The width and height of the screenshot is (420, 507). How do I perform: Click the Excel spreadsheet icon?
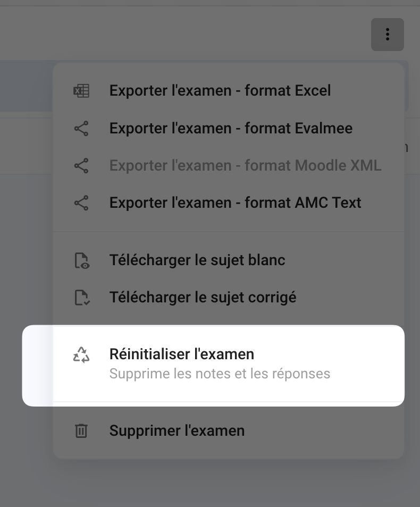click(81, 91)
